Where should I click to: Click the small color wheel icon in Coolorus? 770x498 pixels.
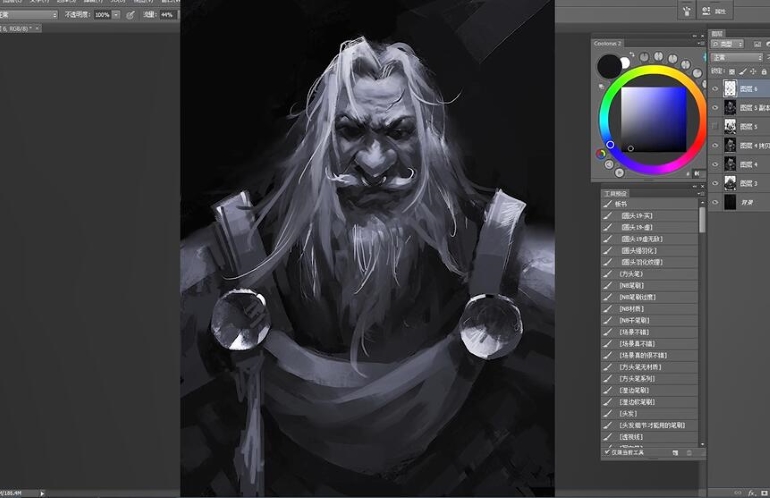(602, 154)
